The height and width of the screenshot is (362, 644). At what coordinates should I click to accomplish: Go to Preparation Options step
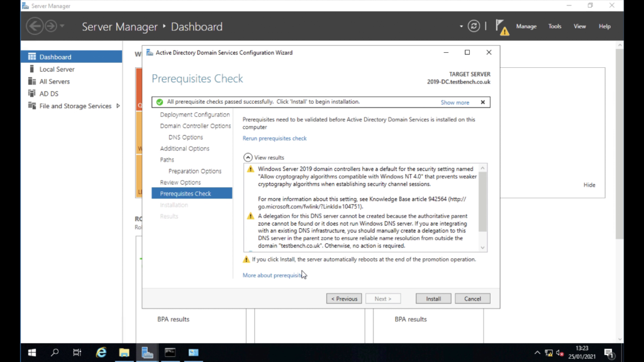tap(195, 171)
